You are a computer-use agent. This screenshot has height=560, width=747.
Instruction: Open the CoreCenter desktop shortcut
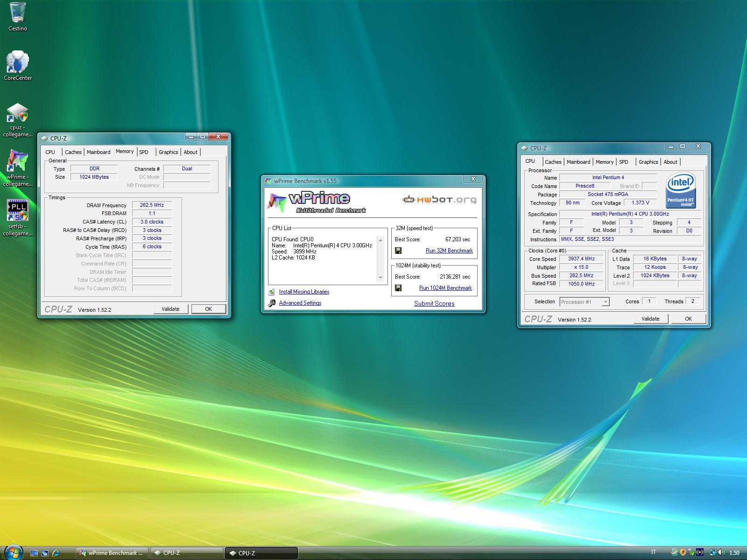(18, 66)
